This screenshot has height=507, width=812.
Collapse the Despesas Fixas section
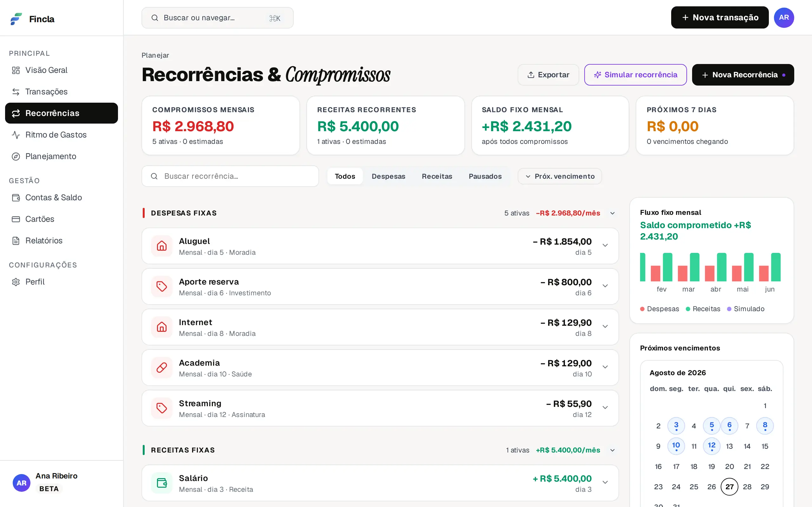[612, 213]
